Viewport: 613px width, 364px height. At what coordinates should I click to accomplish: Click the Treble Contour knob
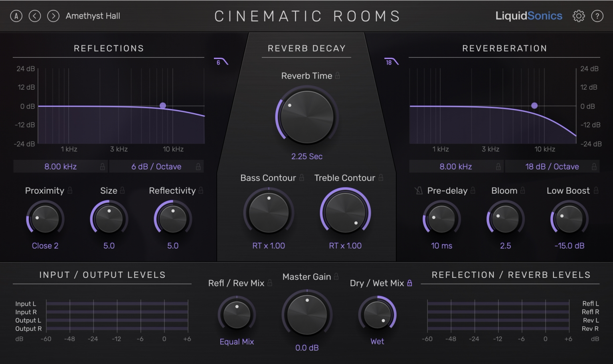(x=345, y=212)
